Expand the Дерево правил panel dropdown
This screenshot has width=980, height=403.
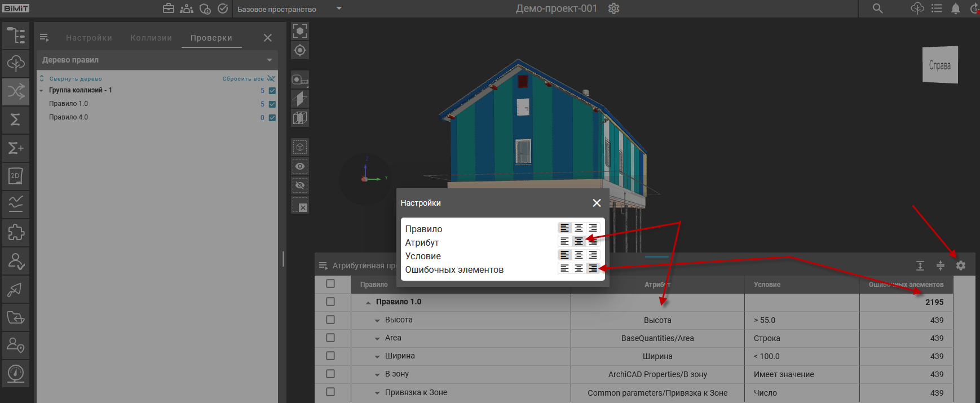tap(270, 60)
